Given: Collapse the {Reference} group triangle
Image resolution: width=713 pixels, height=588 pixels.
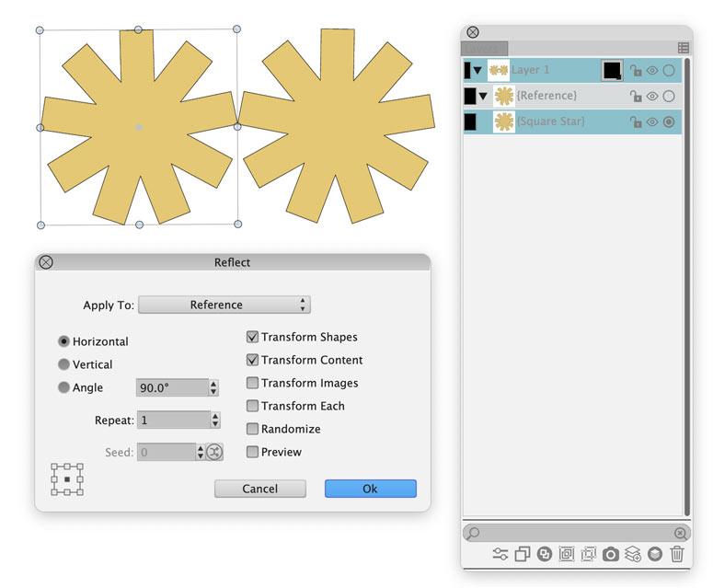Looking at the screenshot, I should point(483,96).
